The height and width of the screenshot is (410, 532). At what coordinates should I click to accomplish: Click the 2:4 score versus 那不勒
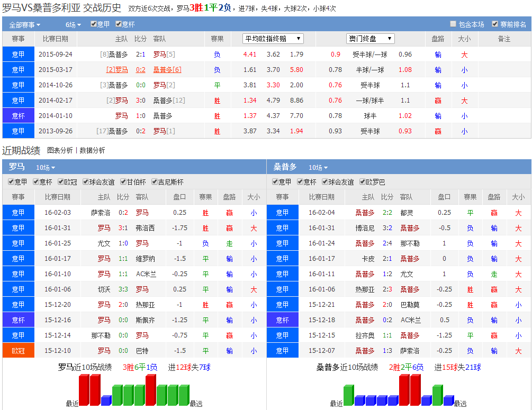point(387,243)
